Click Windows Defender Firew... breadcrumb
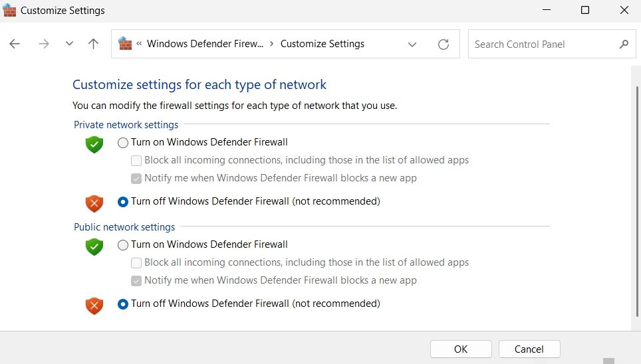The width and height of the screenshot is (641, 364). point(205,44)
